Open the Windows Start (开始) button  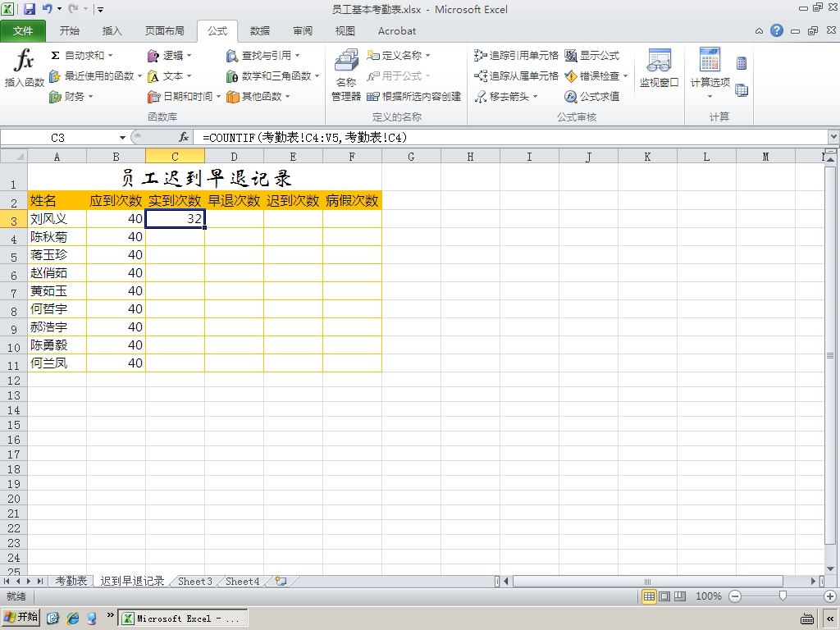pos(21,617)
